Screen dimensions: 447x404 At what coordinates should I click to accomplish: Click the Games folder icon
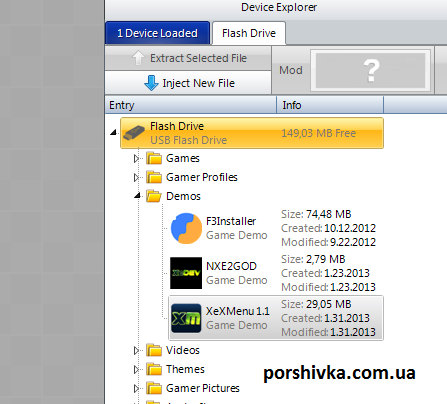(154, 158)
